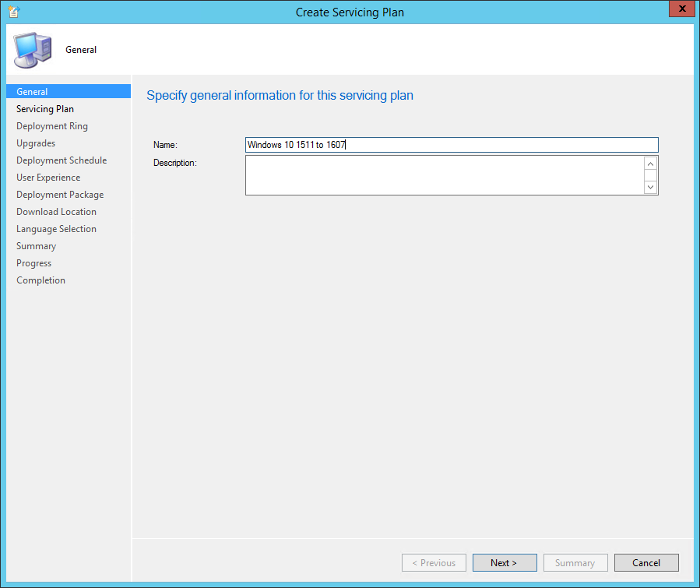Image resolution: width=700 pixels, height=588 pixels.
Task: Click the computer icon beside General header
Action: click(33, 50)
